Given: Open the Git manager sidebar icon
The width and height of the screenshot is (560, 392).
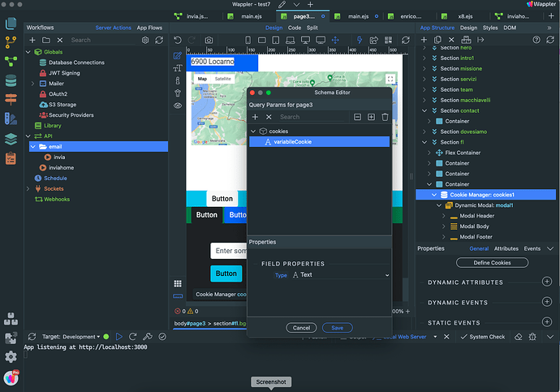Looking at the screenshot, I should 11,42.
